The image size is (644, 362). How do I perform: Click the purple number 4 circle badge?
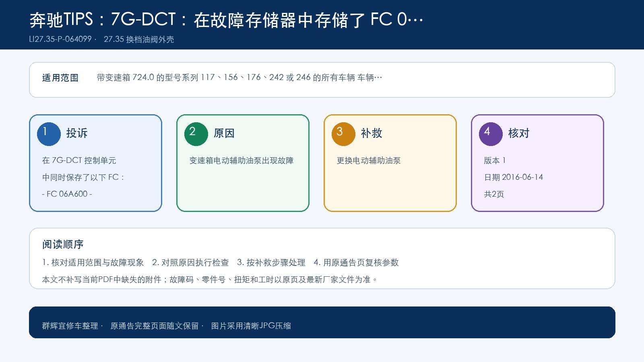[491, 134]
